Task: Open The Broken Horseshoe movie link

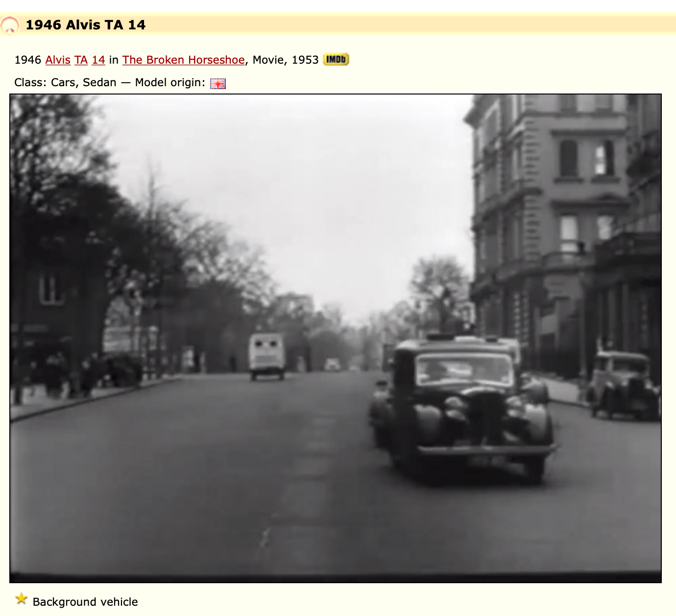Action: pos(183,60)
